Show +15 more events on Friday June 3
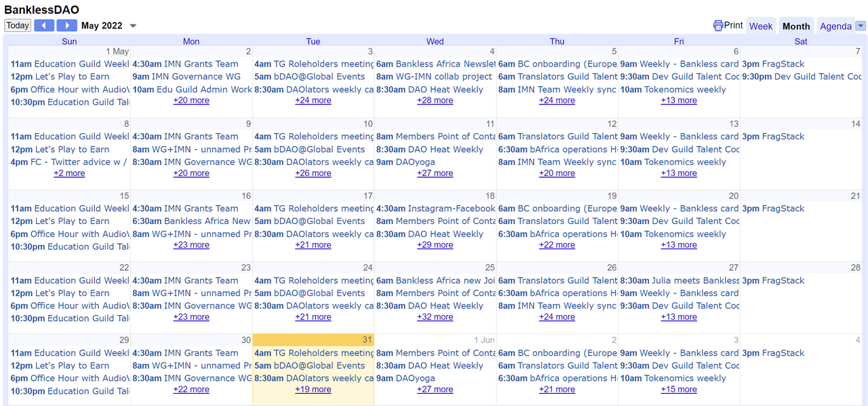Viewport: 868px width, 406px height. point(679,390)
